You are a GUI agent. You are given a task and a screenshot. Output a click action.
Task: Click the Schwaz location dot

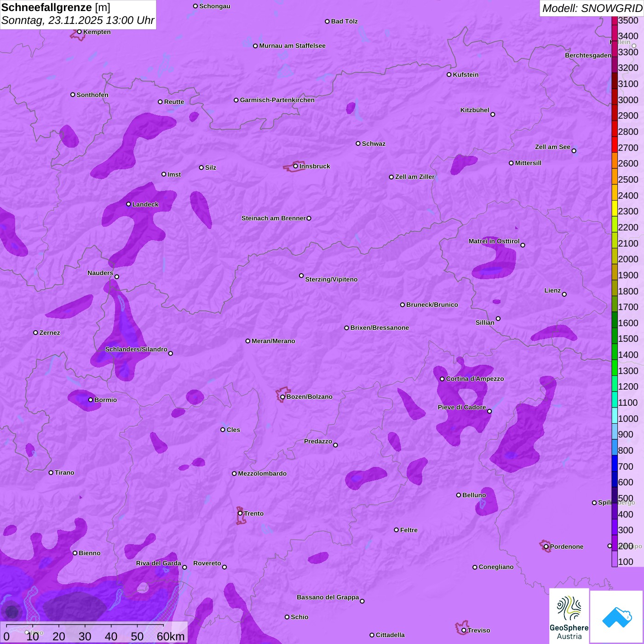[358, 144]
